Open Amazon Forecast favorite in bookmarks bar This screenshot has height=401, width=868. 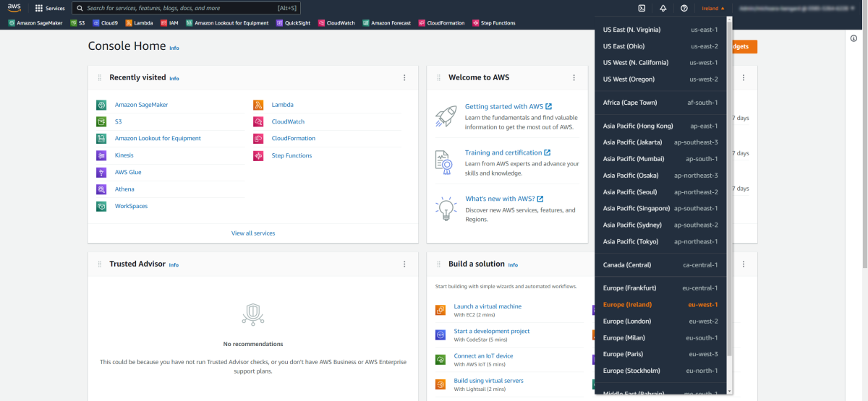386,23
